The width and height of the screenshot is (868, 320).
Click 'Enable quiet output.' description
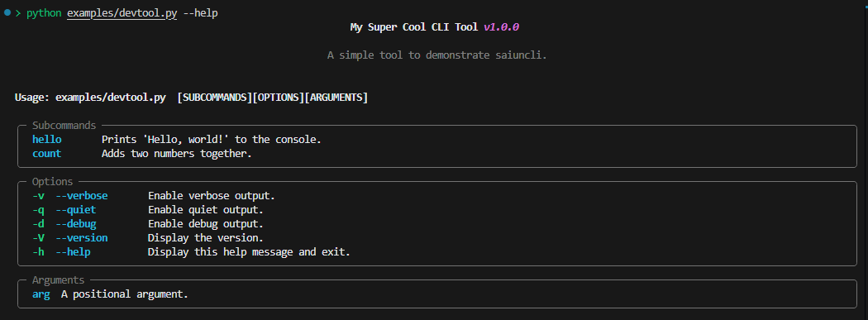(x=205, y=210)
